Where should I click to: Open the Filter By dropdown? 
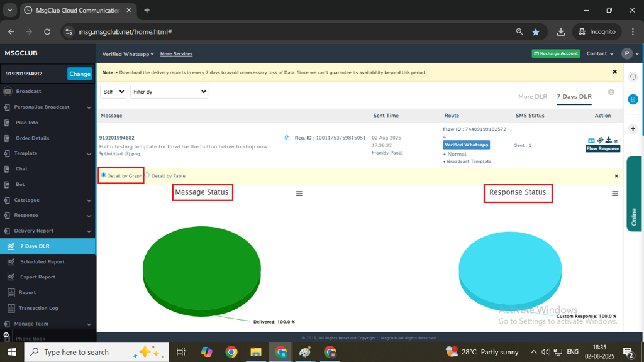pos(169,92)
